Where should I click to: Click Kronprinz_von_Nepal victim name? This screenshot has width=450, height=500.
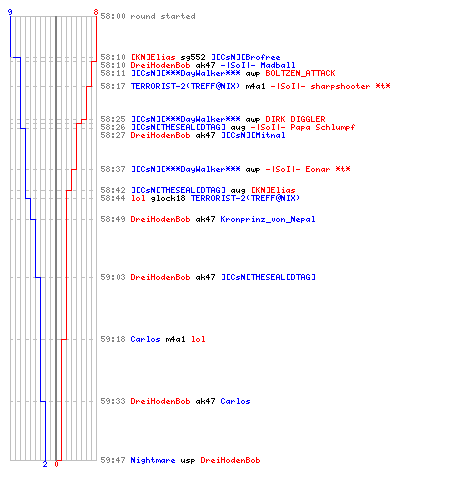click(268, 219)
